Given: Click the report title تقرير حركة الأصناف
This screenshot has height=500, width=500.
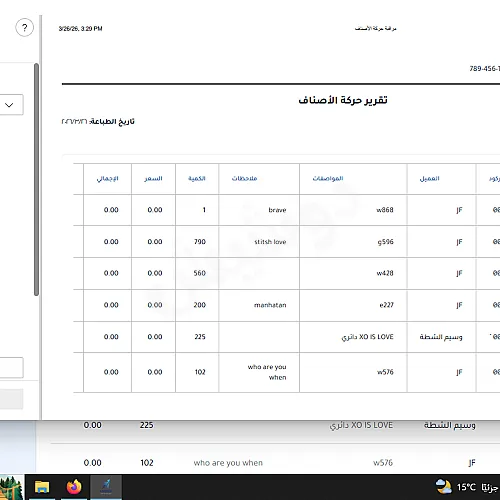Looking at the screenshot, I should [x=343, y=100].
